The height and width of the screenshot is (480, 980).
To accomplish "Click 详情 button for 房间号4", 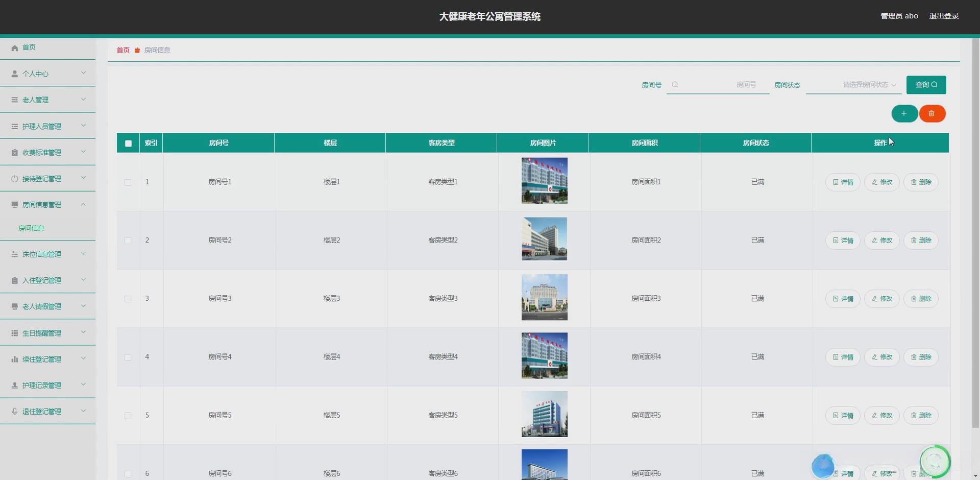I will coord(842,357).
